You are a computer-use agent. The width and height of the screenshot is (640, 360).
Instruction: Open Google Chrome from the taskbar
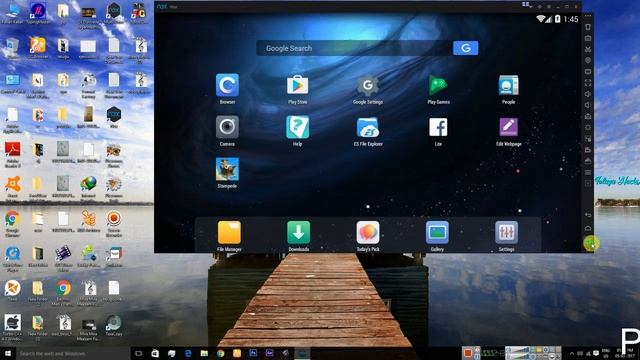220,353
